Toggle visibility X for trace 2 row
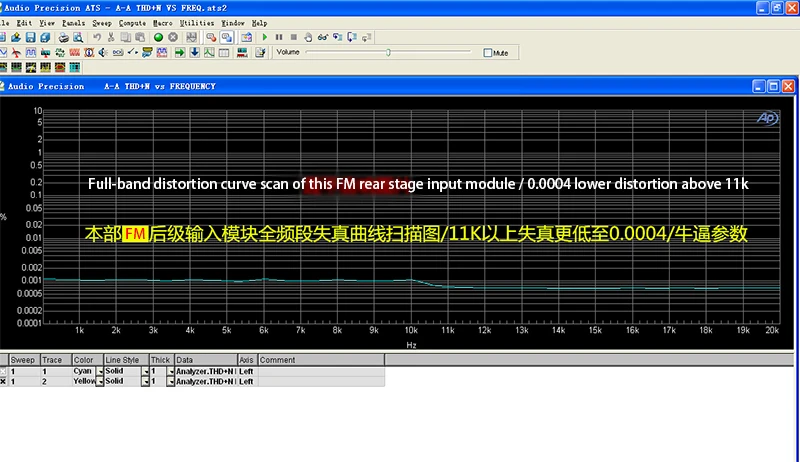This screenshot has width=800, height=462. click(3, 381)
